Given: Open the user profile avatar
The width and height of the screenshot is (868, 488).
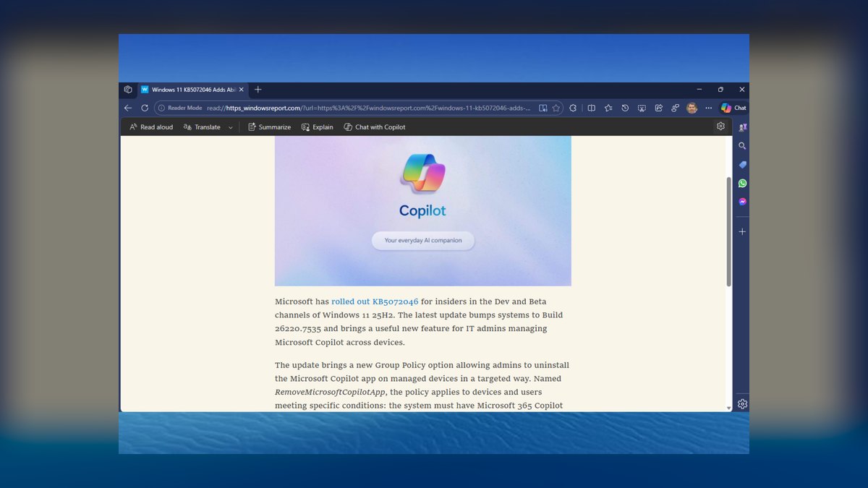Looking at the screenshot, I should point(692,108).
